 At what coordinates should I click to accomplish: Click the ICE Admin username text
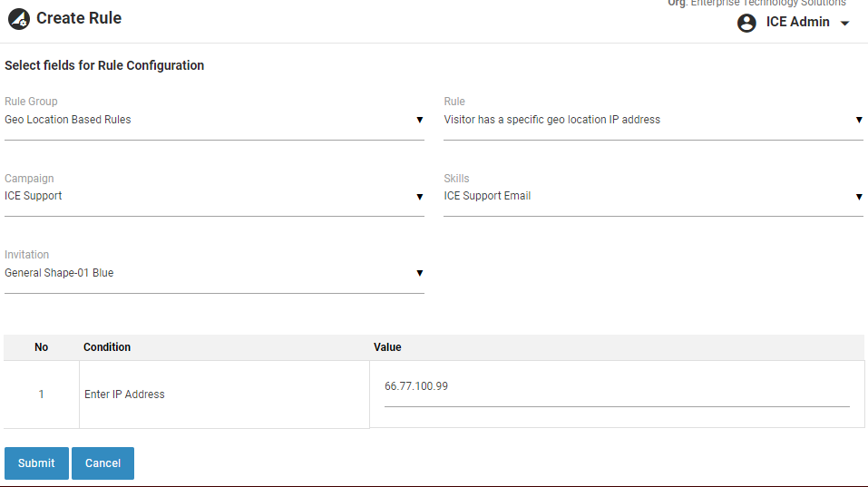pyautogui.click(x=797, y=23)
